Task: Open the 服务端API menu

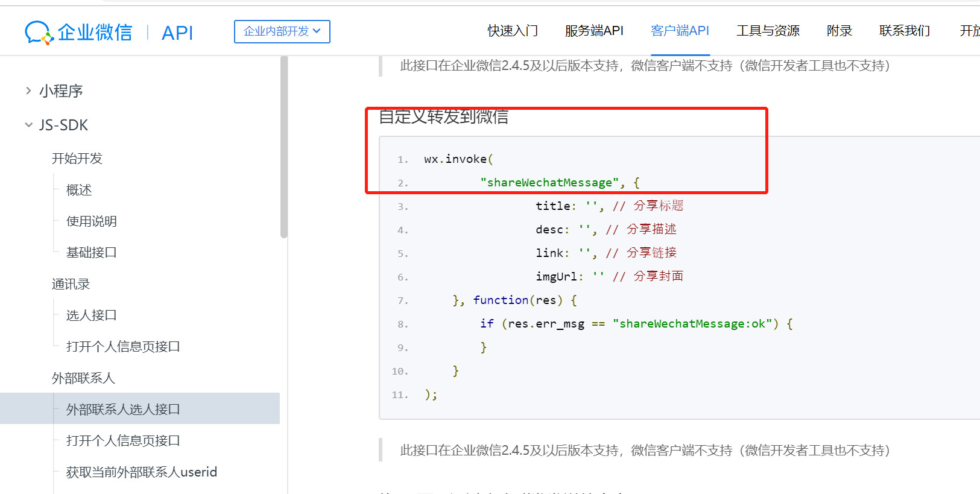Action: (594, 31)
